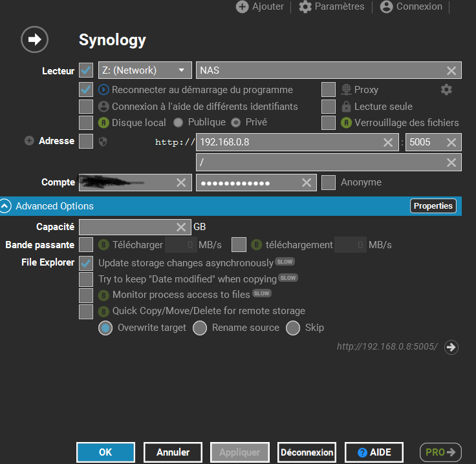Enable the Proxy checkbox
Viewport: 476px width, 464px height.
[x=329, y=90]
